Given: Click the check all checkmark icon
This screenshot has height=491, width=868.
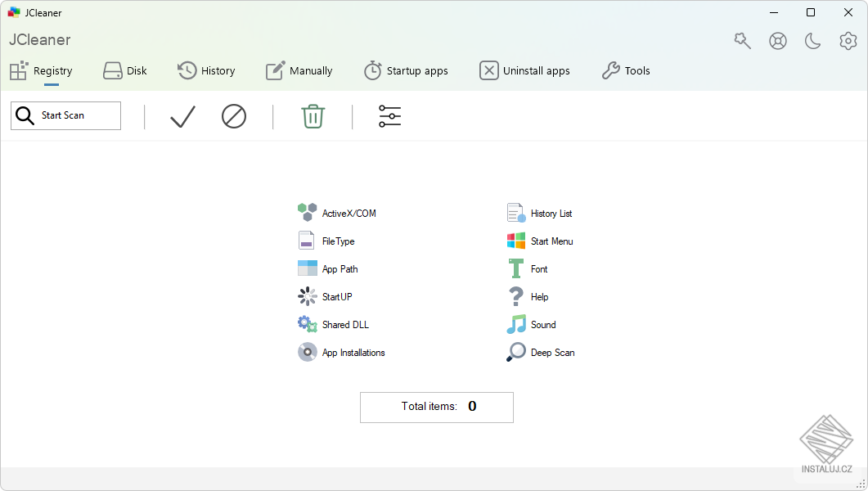Looking at the screenshot, I should 182,117.
